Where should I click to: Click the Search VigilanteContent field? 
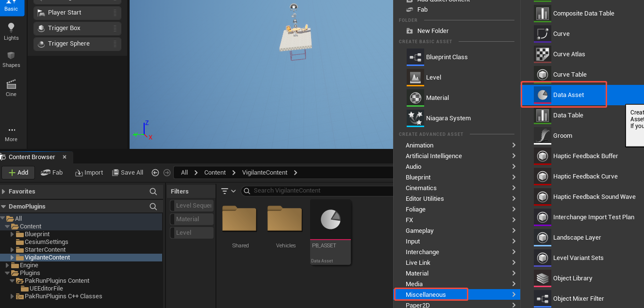tap(318, 191)
